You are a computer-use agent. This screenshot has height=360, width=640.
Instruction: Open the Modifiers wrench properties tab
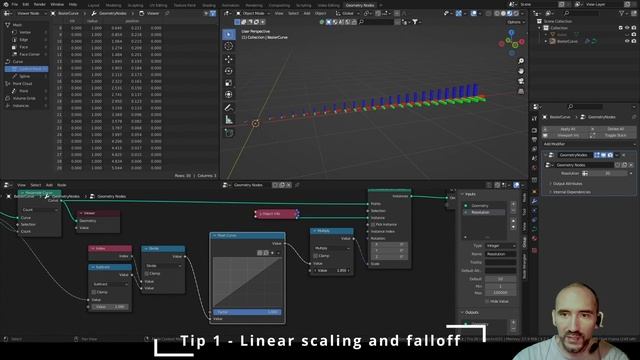point(534,201)
